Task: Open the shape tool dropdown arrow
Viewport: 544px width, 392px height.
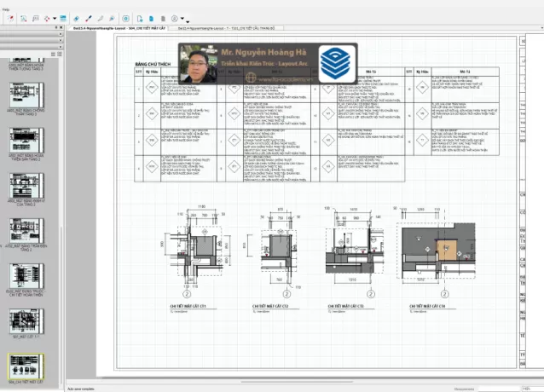Action: [x=55, y=19]
